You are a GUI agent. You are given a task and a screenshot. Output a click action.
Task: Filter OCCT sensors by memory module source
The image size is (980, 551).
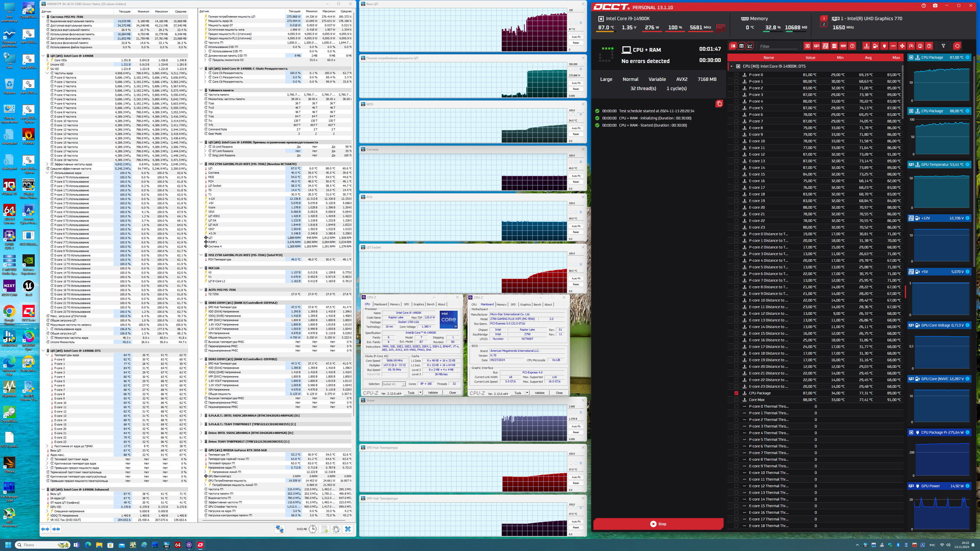(843, 46)
